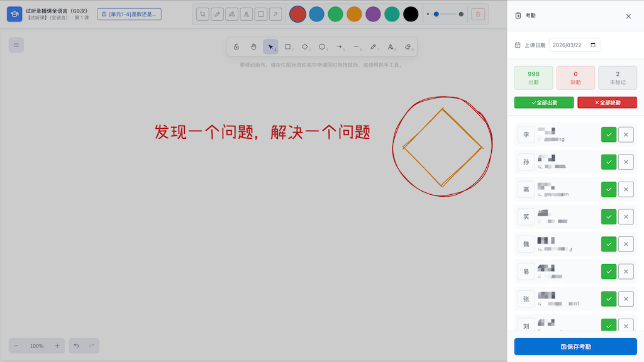This screenshot has height=362, width=644.
Task: Select the hand pan tool
Action: (x=253, y=47)
